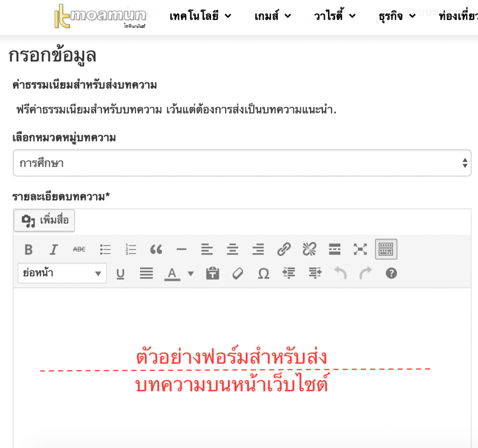Viewport: 478px width, 448px height.
Task: Toggle the toolbar kitchen sink icon
Action: pos(386,249)
